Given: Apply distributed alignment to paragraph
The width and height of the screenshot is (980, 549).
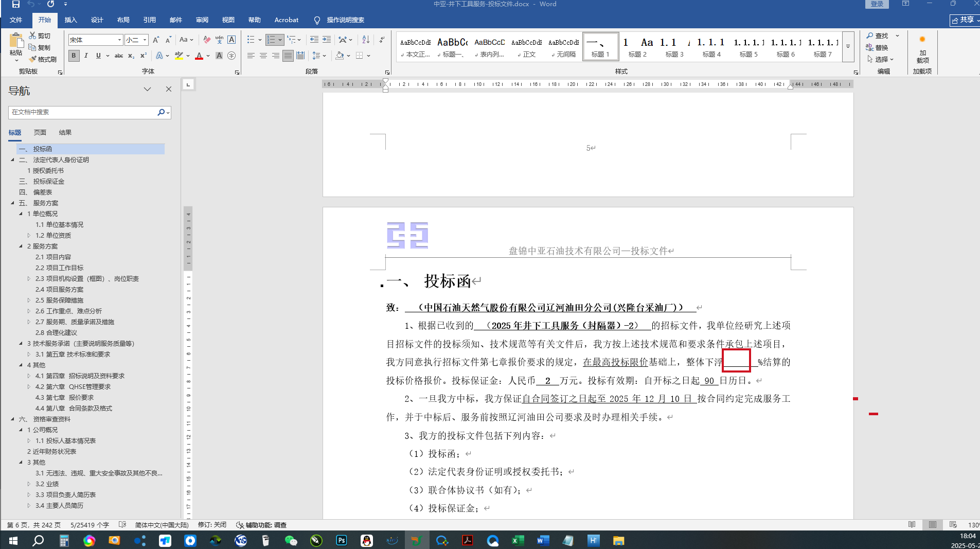Looking at the screenshot, I should click(300, 56).
